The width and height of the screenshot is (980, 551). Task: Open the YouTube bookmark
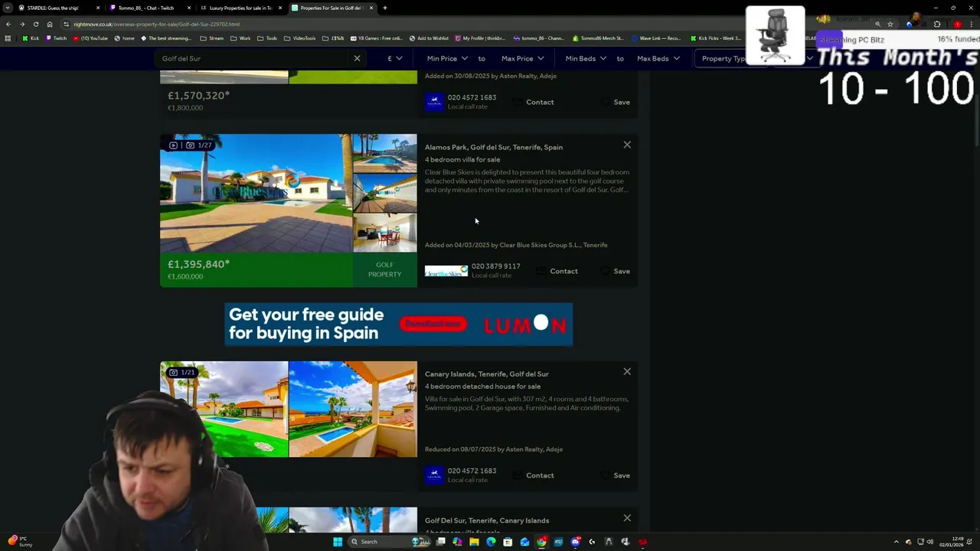[x=90, y=38]
